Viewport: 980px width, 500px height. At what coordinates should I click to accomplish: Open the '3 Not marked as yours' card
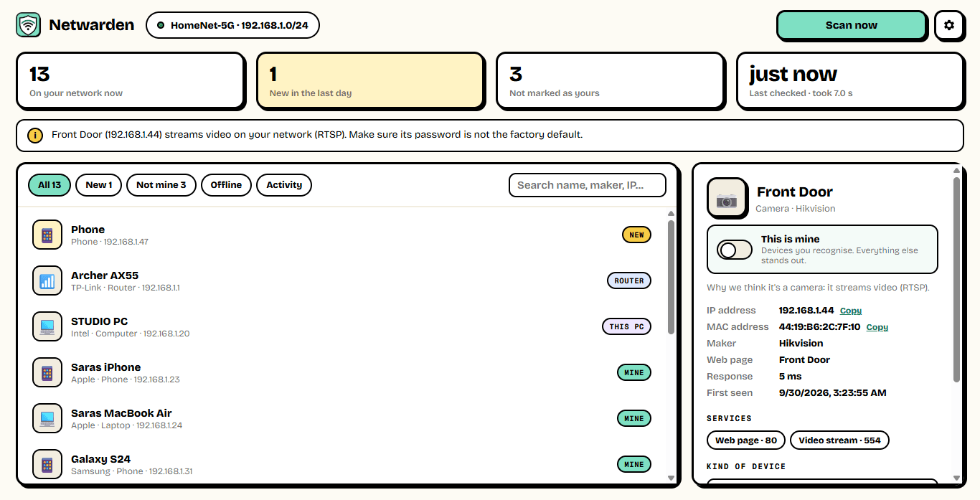point(610,80)
